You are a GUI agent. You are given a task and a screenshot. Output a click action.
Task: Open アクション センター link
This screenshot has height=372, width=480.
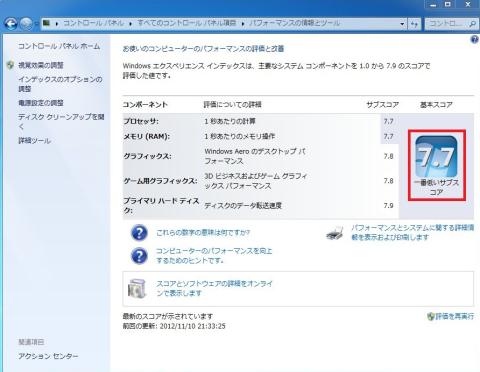point(48,356)
